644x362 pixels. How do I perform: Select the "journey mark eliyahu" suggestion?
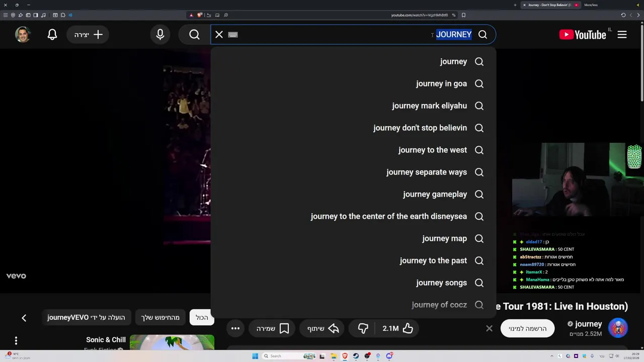[353, 106]
